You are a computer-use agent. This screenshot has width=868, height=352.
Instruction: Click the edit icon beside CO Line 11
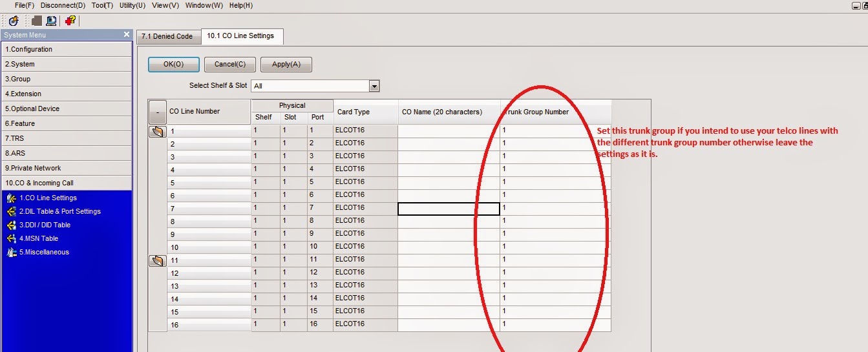point(157,261)
